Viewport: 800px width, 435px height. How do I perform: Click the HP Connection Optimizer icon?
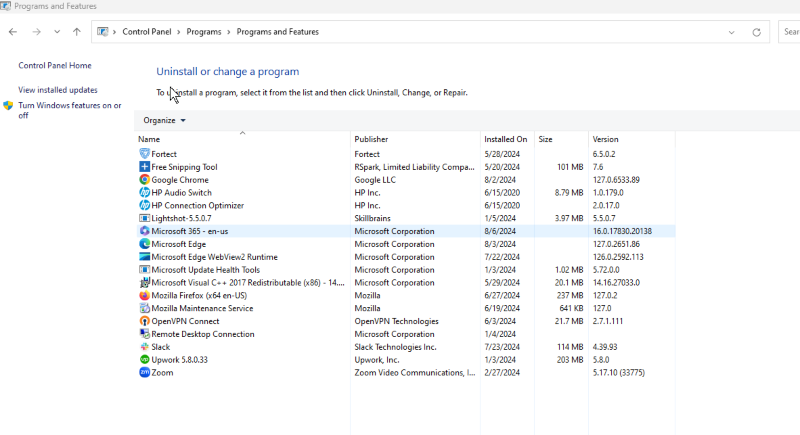point(144,205)
